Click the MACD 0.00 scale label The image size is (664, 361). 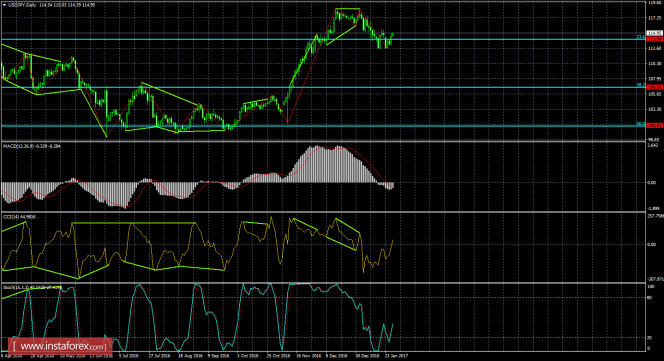pyautogui.click(x=652, y=183)
